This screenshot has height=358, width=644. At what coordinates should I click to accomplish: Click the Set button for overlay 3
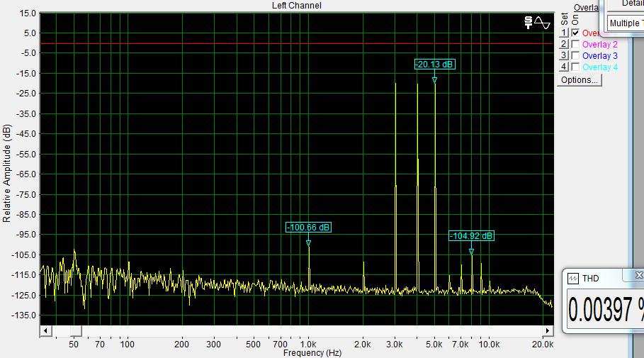(564, 55)
